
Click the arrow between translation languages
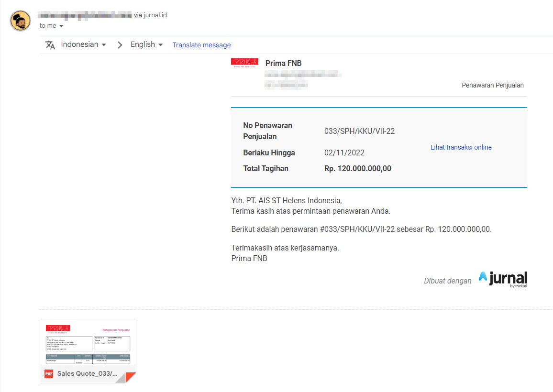[120, 45]
